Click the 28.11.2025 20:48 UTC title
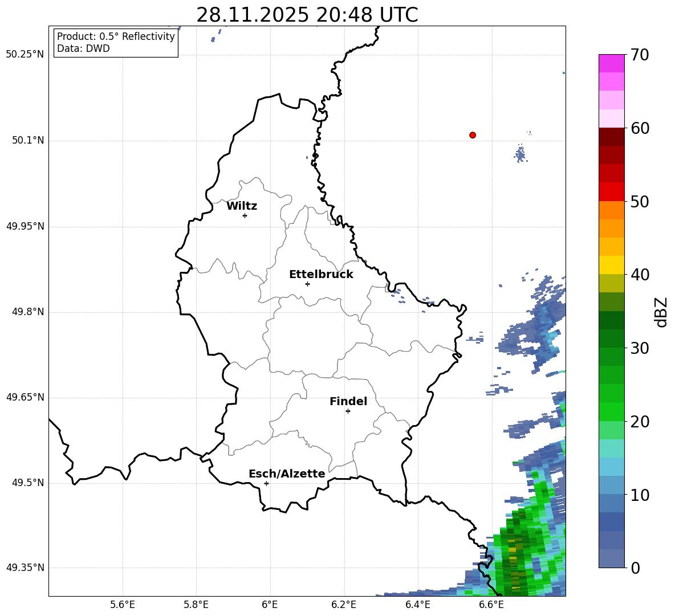675x616 pixels. point(307,15)
